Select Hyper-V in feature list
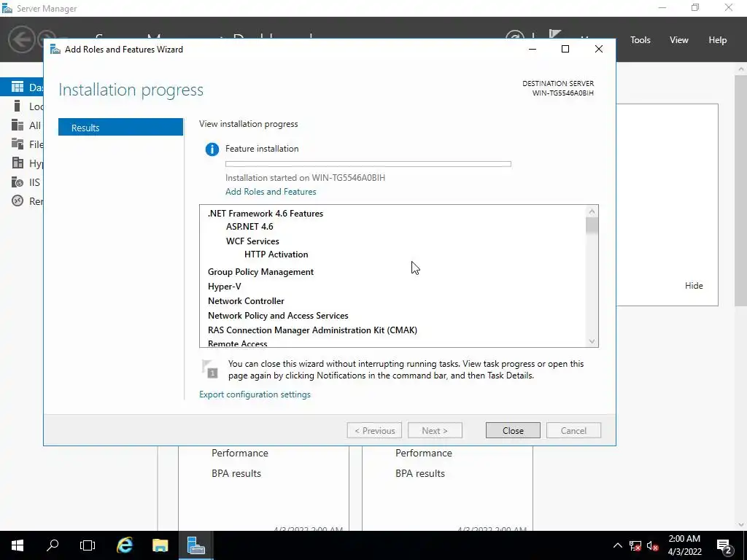747x560 pixels. point(225,287)
